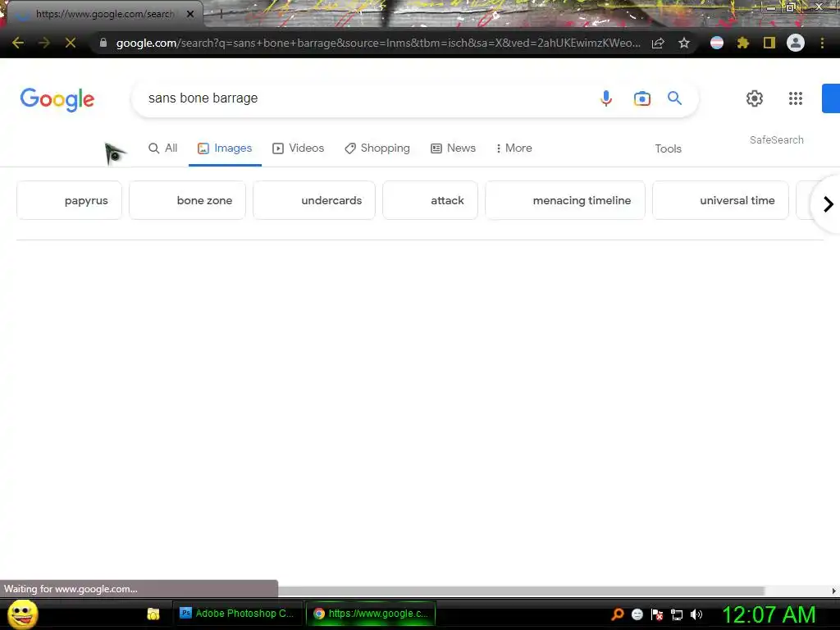Click the scrollbar right arrow

point(834,591)
